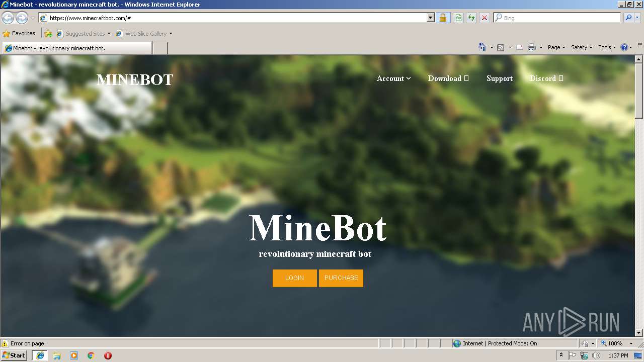The image size is (644, 362).
Task: Click the MINEBOT site logo
Action: 135,79
